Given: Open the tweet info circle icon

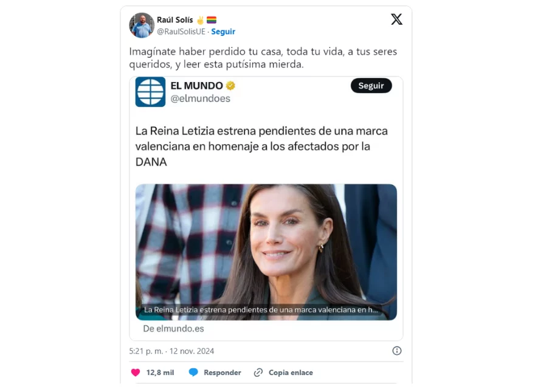Looking at the screenshot, I should (x=396, y=351).
